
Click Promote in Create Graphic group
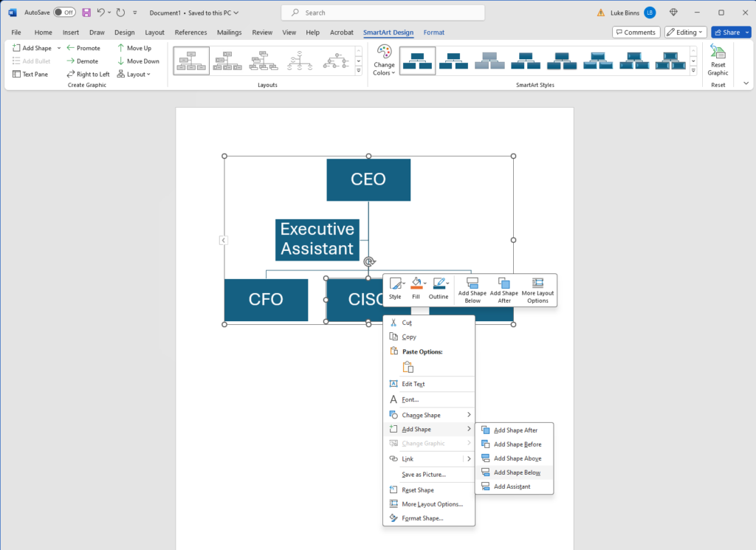point(83,48)
